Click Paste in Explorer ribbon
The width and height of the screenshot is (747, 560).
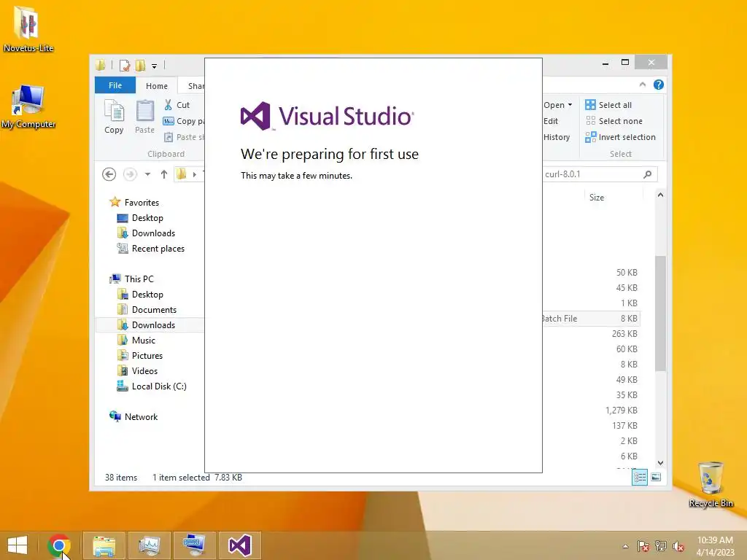click(x=145, y=117)
